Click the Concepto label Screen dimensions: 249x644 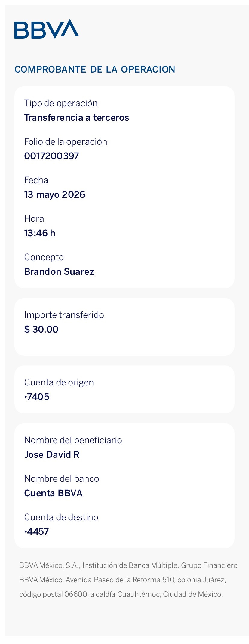click(44, 257)
